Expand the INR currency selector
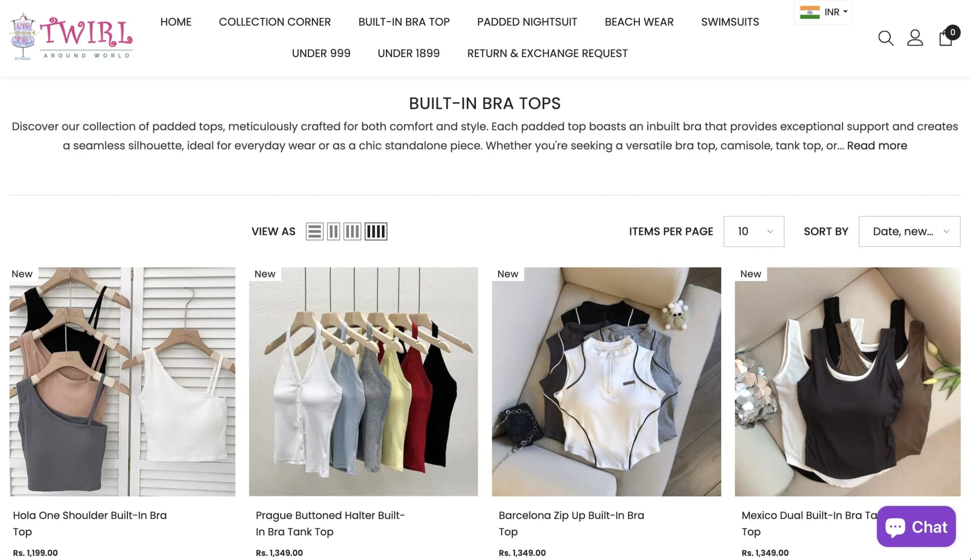 click(x=823, y=12)
